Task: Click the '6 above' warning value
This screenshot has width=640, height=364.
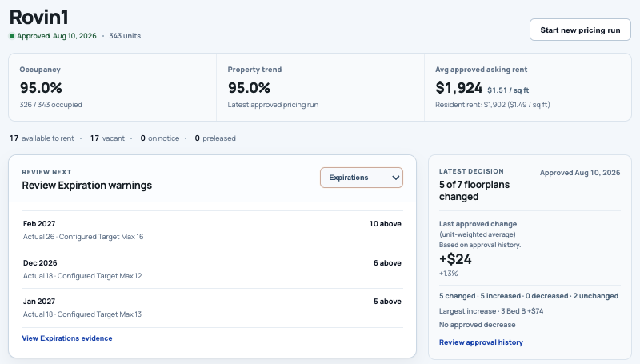Action: coord(387,262)
